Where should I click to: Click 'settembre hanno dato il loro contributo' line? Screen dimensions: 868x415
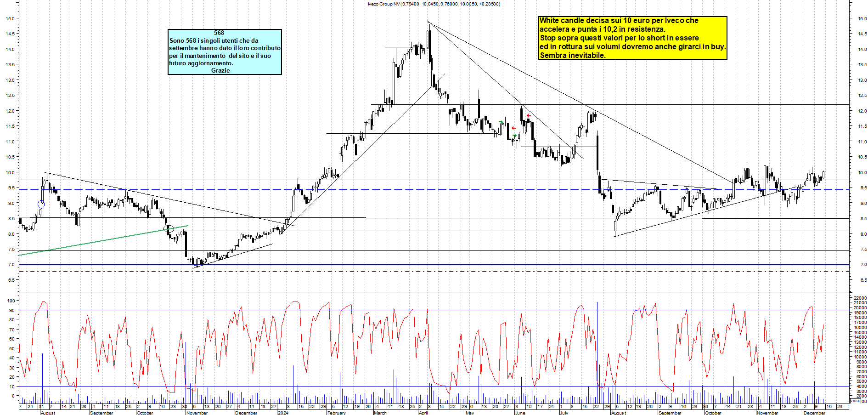point(225,48)
